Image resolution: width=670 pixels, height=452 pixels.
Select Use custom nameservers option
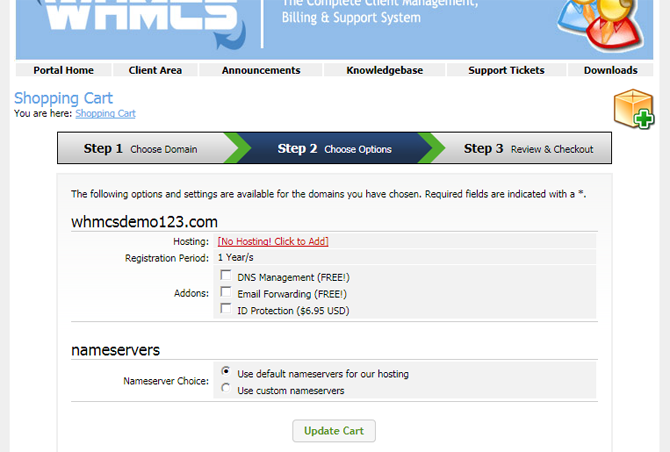pyautogui.click(x=226, y=388)
